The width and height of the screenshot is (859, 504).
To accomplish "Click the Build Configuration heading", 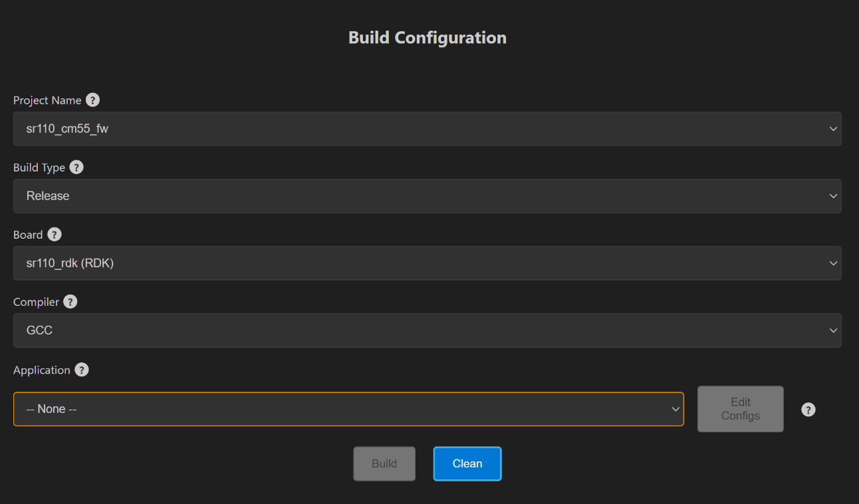I will click(x=428, y=38).
